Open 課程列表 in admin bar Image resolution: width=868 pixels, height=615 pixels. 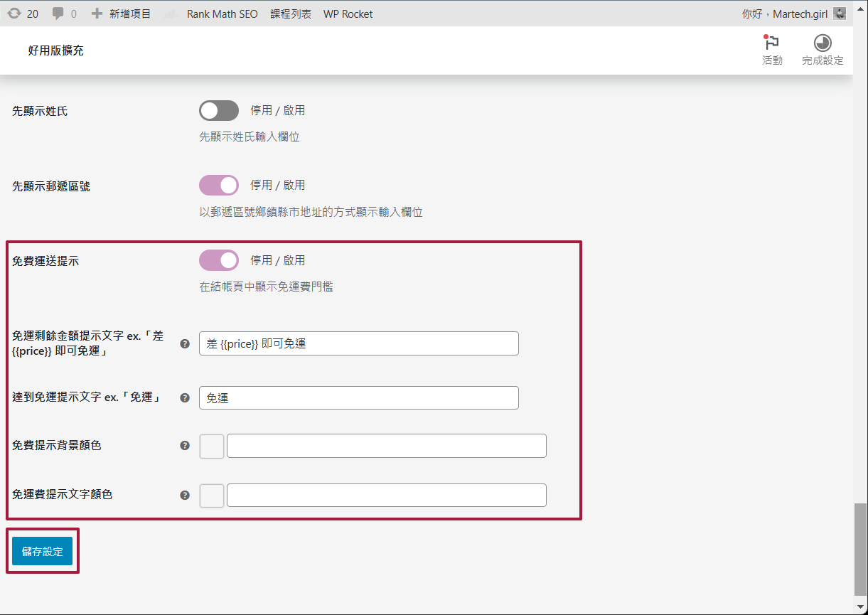click(291, 14)
